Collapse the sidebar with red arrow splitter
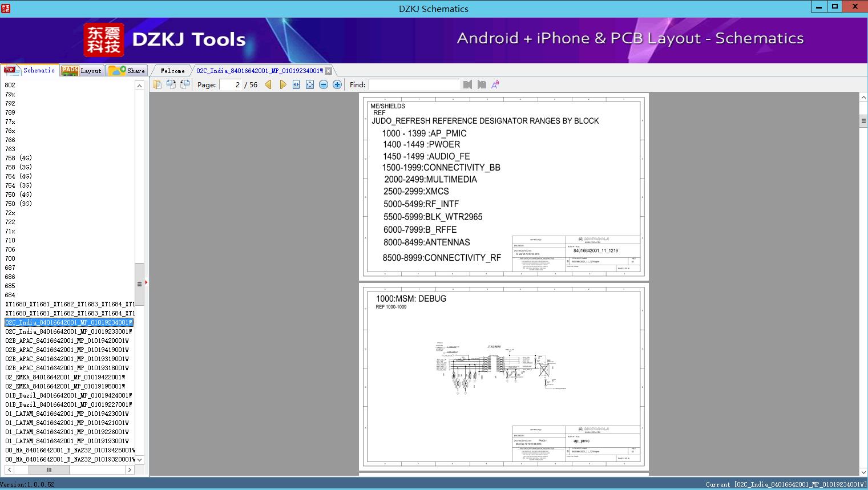Image resolution: width=868 pixels, height=490 pixels. click(146, 282)
